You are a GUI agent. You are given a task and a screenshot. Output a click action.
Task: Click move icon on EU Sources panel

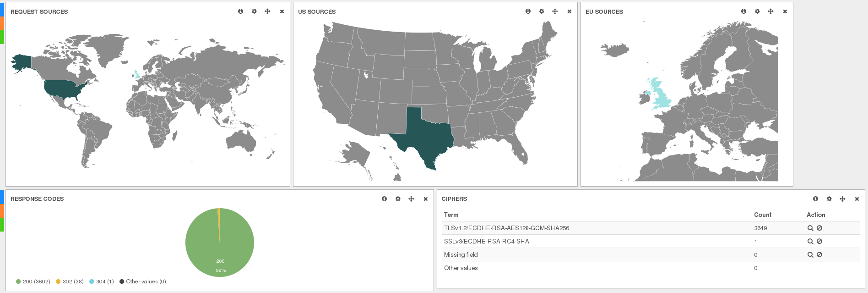(x=770, y=11)
